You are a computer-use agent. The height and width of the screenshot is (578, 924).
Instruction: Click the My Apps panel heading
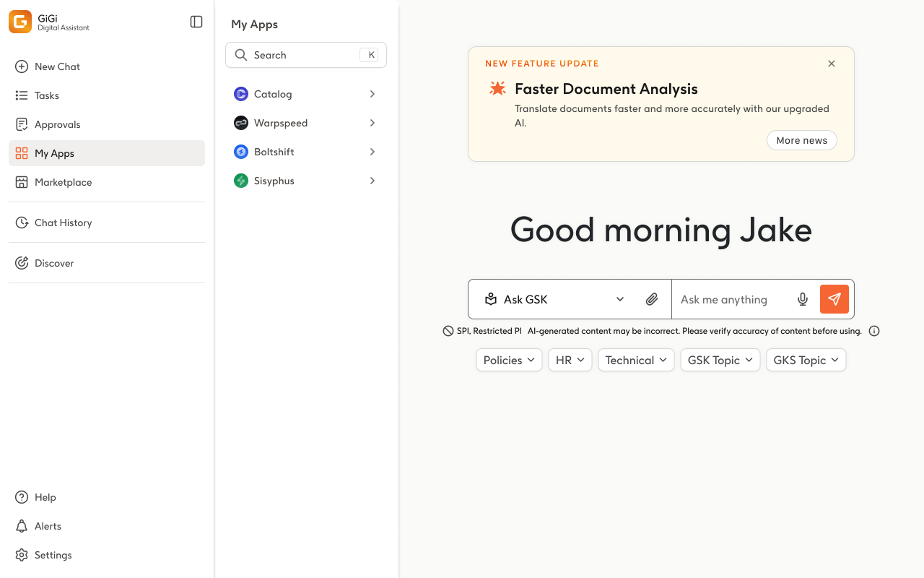point(254,24)
